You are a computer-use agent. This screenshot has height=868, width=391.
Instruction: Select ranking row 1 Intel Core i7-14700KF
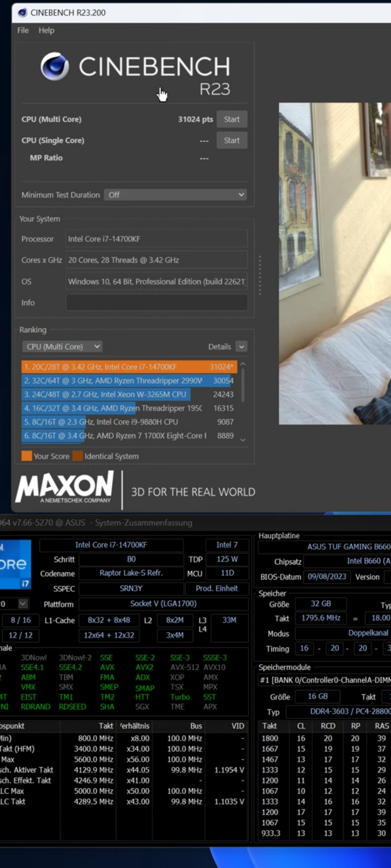(x=129, y=367)
